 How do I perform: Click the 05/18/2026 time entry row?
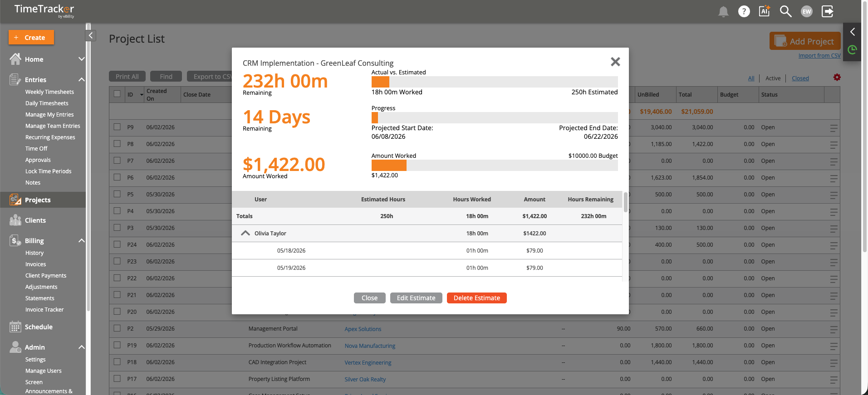coord(427,250)
